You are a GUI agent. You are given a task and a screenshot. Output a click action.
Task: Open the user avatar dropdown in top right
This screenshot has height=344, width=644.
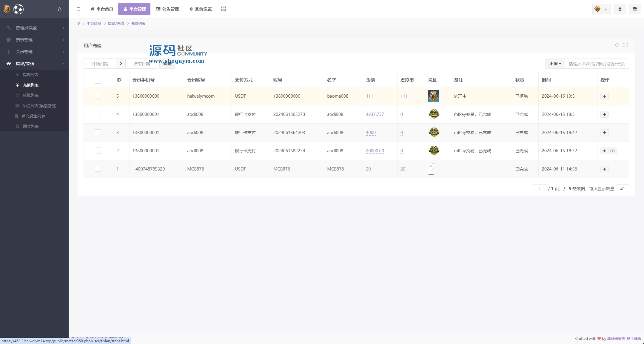click(601, 9)
